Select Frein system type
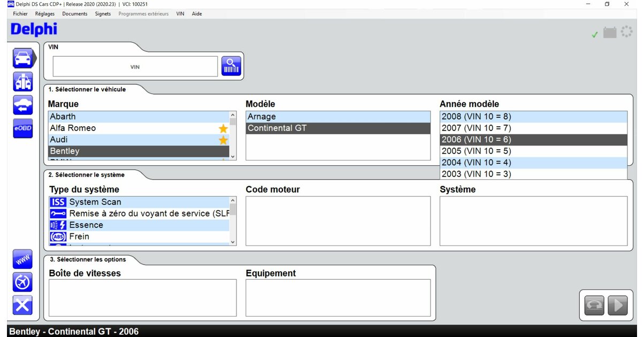644x337 pixels. (x=139, y=236)
